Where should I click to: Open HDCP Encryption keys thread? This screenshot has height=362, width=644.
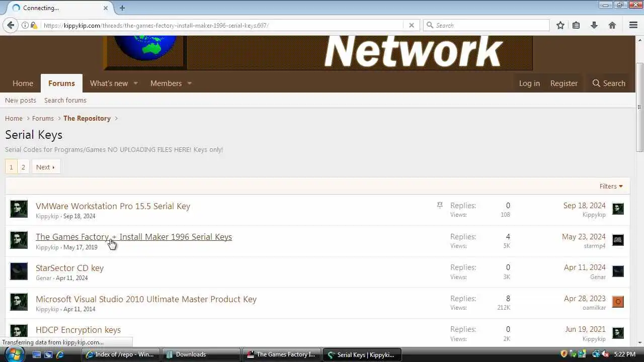pos(78,330)
